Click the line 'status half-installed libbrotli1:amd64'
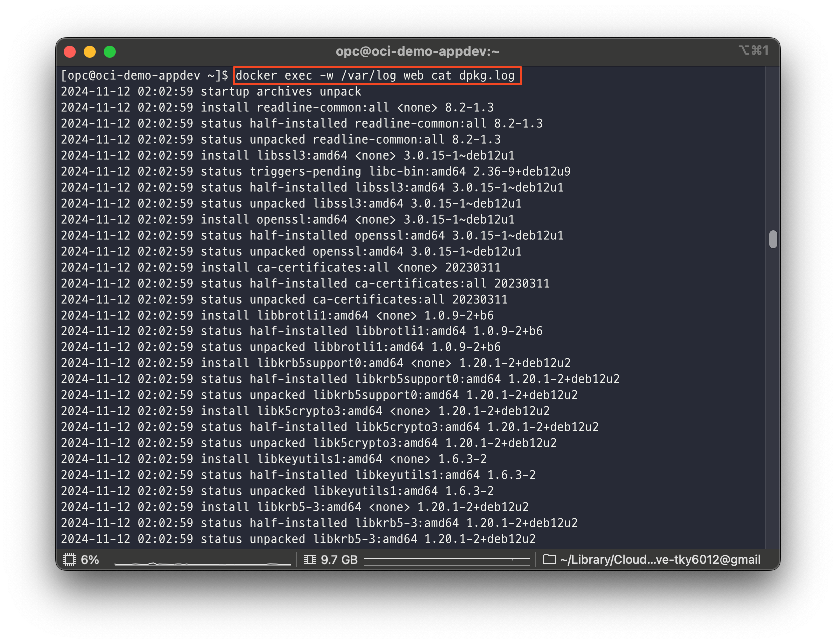This screenshot has width=836, height=644. (302, 331)
